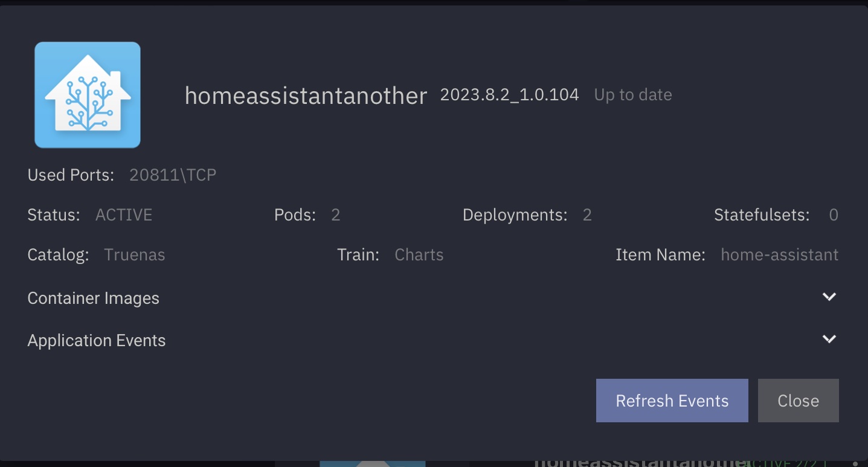Select the Truenas catalog value
This screenshot has width=868, height=467.
pyautogui.click(x=135, y=255)
